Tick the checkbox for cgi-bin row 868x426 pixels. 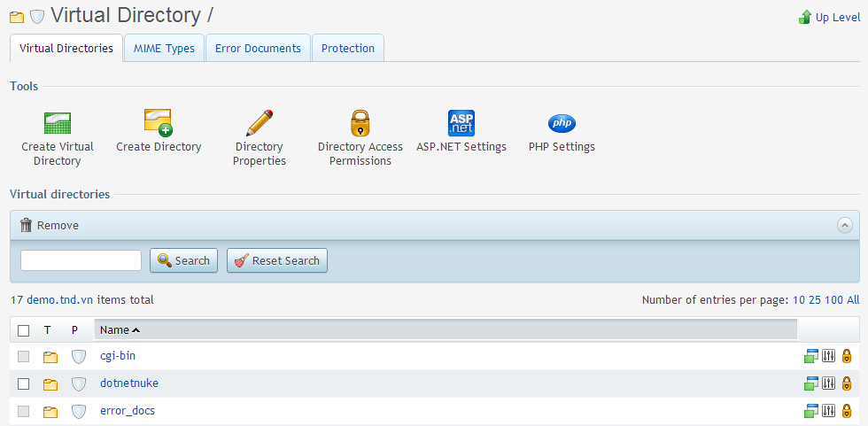pyautogui.click(x=23, y=356)
